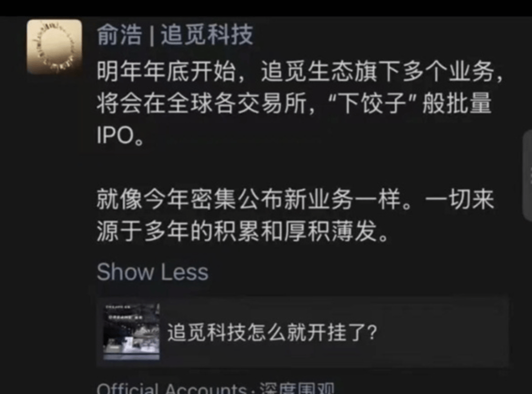532x394 pixels.
Task: Tap the line starting 明年年底开始
Action: click(300, 72)
